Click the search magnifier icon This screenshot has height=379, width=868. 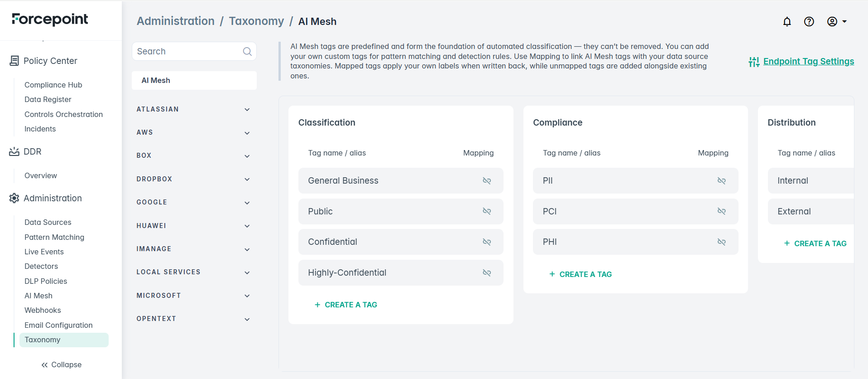pos(247,52)
